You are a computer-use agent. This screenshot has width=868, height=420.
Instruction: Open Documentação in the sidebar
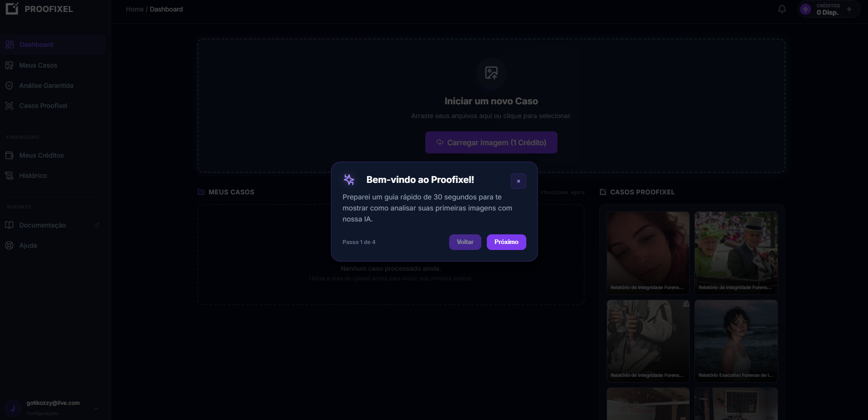(x=52, y=225)
